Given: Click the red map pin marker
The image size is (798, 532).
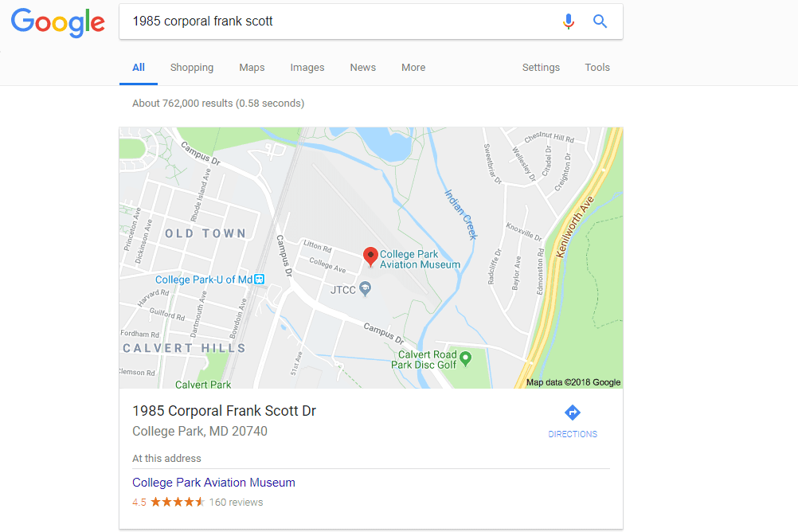Looking at the screenshot, I should pos(370,256).
